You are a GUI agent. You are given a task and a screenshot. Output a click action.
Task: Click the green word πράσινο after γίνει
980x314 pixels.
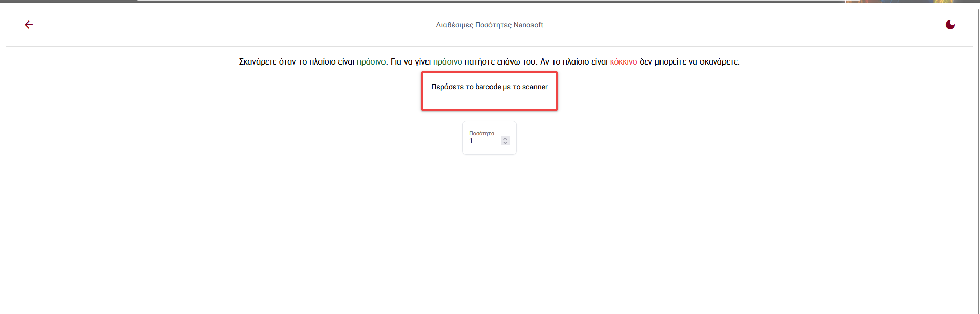pyautogui.click(x=447, y=62)
